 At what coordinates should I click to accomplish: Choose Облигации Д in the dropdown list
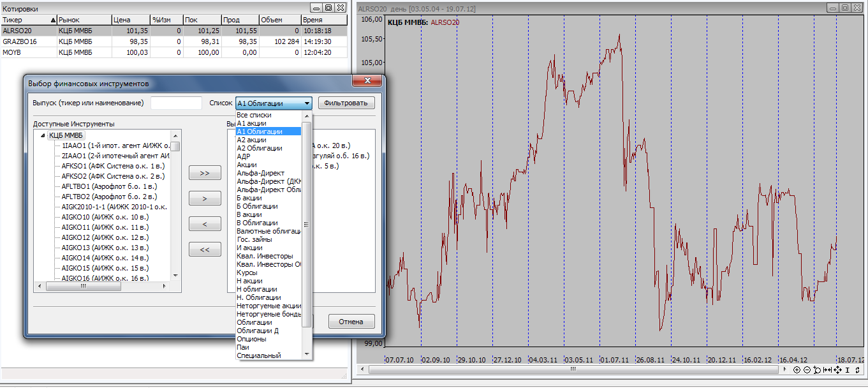click(268, 331)
